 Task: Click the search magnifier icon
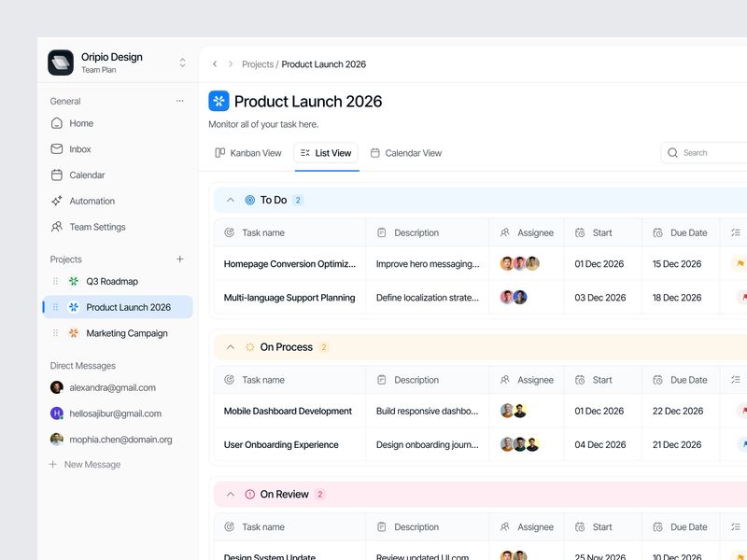pyautogui.click(x=672, y=153)
